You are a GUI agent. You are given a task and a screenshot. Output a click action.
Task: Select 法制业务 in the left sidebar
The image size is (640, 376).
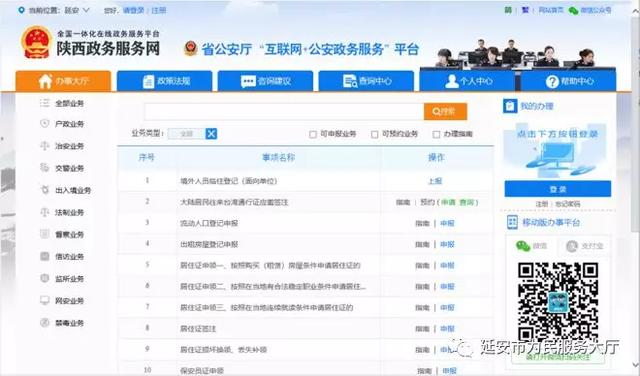69,212
